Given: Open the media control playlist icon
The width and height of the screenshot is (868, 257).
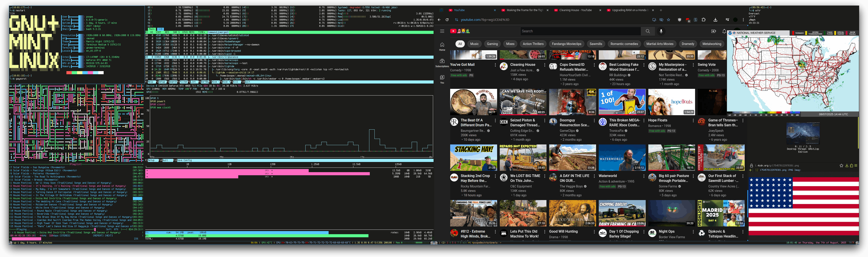Looking at the screenshot, I should (x=727, y=20).
